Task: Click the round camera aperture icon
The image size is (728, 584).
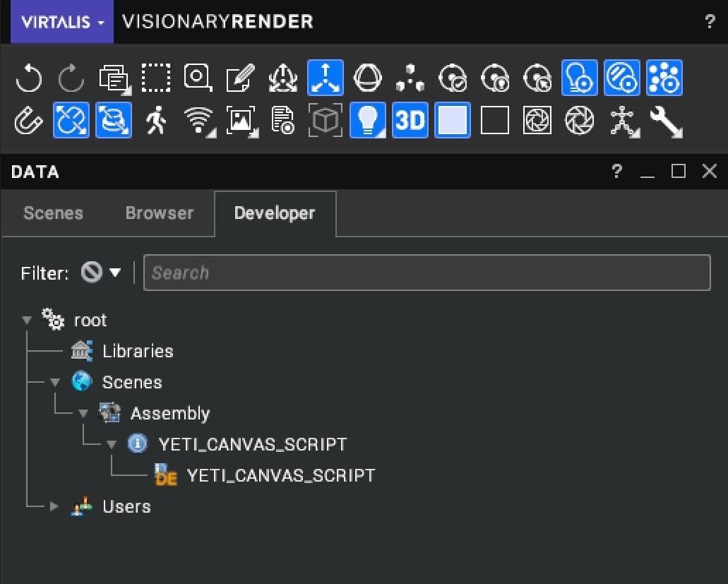Action: tap(580, 120)
